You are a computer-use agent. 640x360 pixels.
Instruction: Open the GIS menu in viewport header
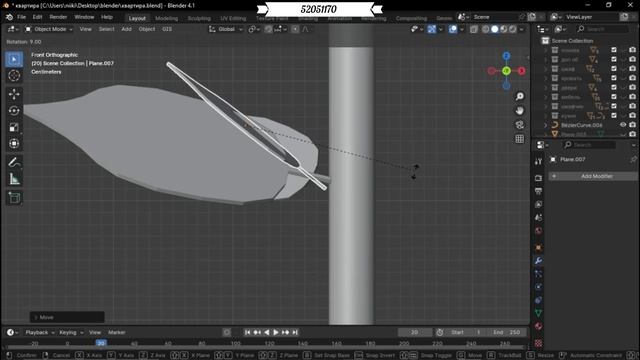(x=167, y=29)
